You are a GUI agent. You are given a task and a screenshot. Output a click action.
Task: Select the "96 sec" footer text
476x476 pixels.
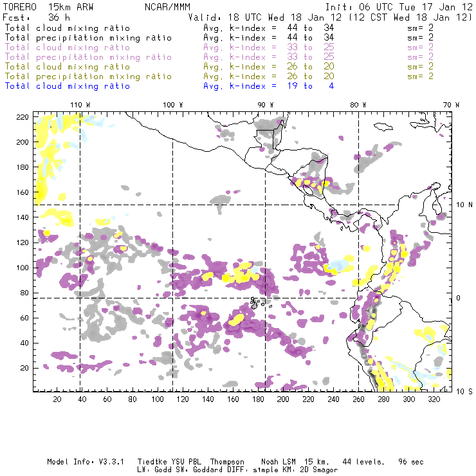[411, 462]
